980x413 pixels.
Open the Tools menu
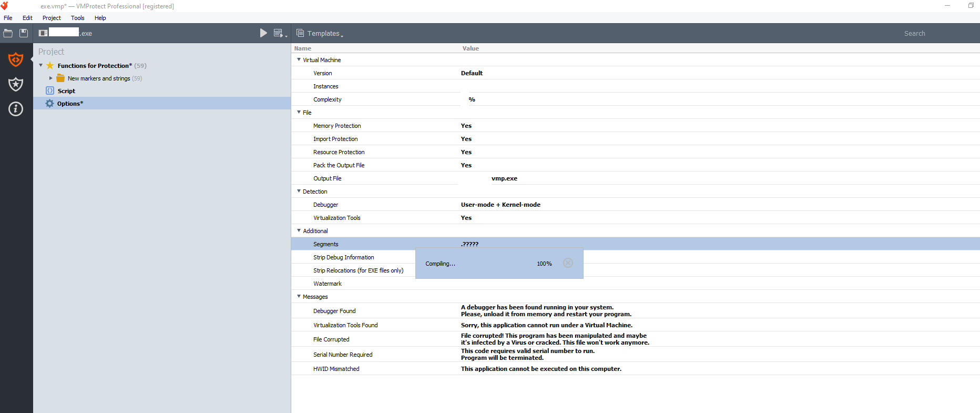[78, 18]
